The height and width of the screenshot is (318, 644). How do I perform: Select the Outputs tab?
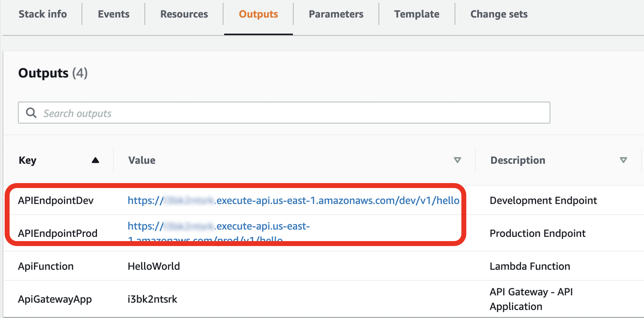click(258, 14)
